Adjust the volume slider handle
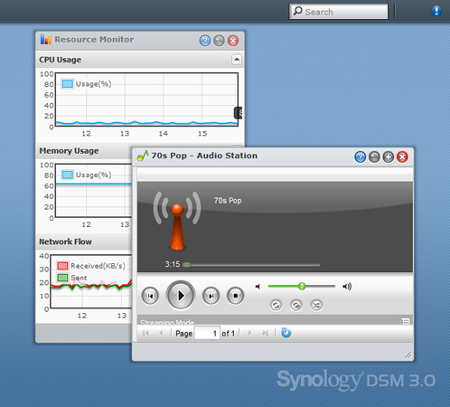The width and height of the screenshot is (450, 407). pyautogui.click(x=302, y=286)
